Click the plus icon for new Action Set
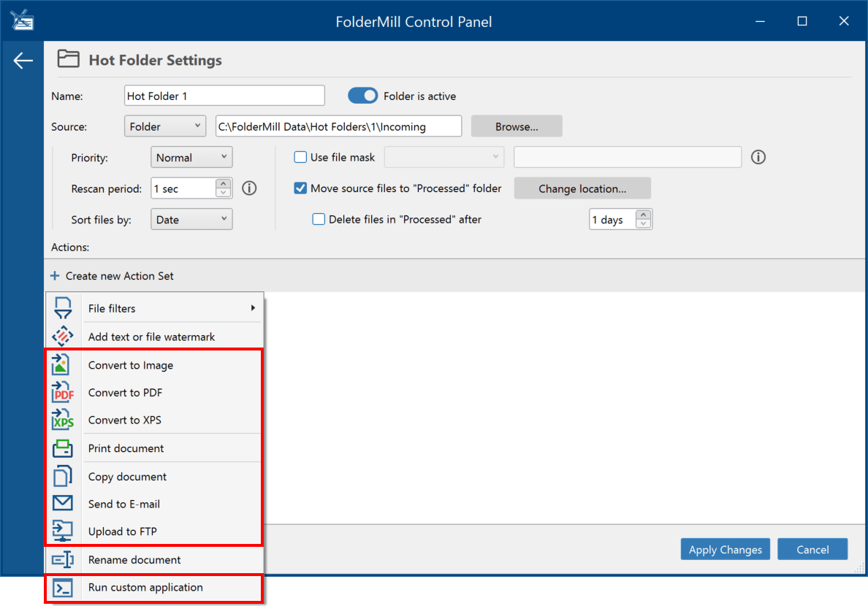 click(x=55, y=275)
